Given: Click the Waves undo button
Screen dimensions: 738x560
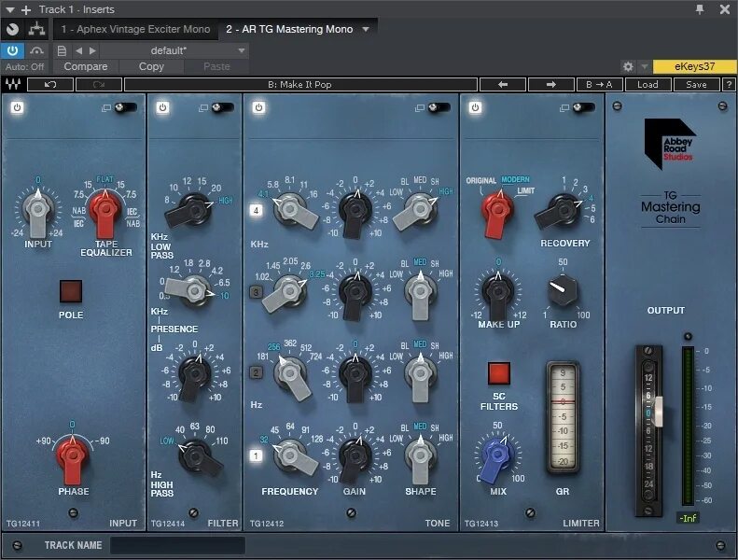Looking at the screenshot, I should click(x=50, y=85).
